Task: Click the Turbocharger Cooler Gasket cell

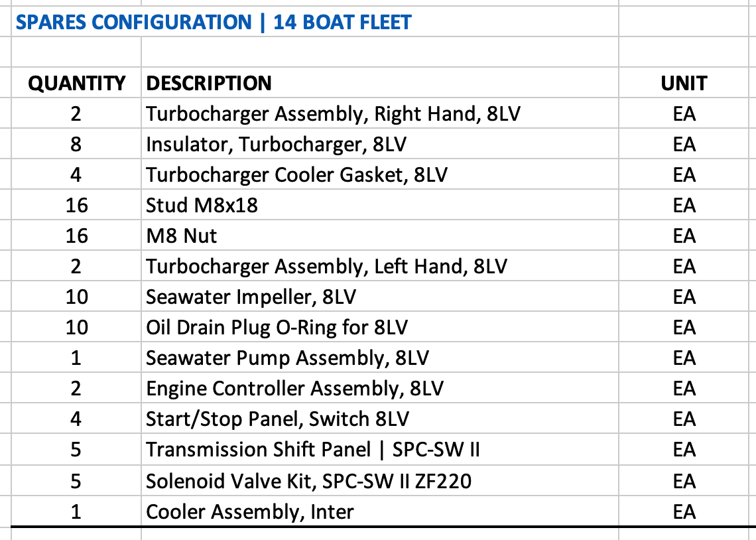Action: [x=380, y=174]
